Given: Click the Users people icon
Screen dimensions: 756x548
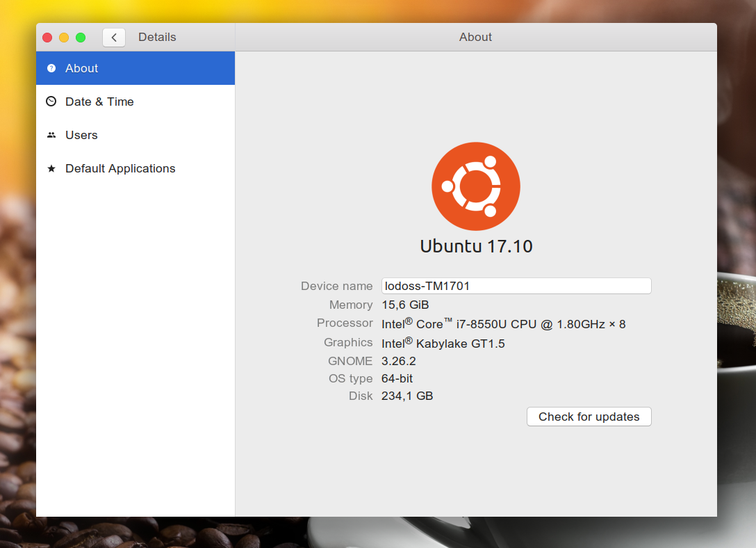Looking at the screenshot, I should pyautogui.click(x=51, y=135).
